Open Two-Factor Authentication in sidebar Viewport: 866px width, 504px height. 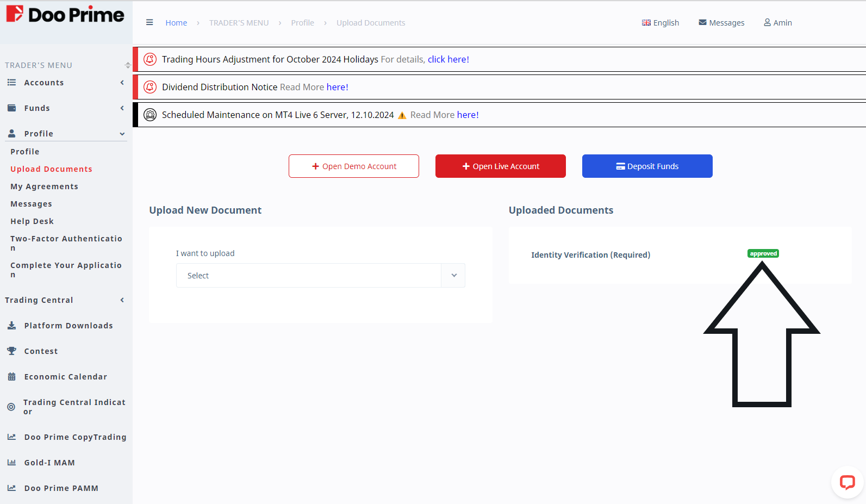tap(66, 243)
